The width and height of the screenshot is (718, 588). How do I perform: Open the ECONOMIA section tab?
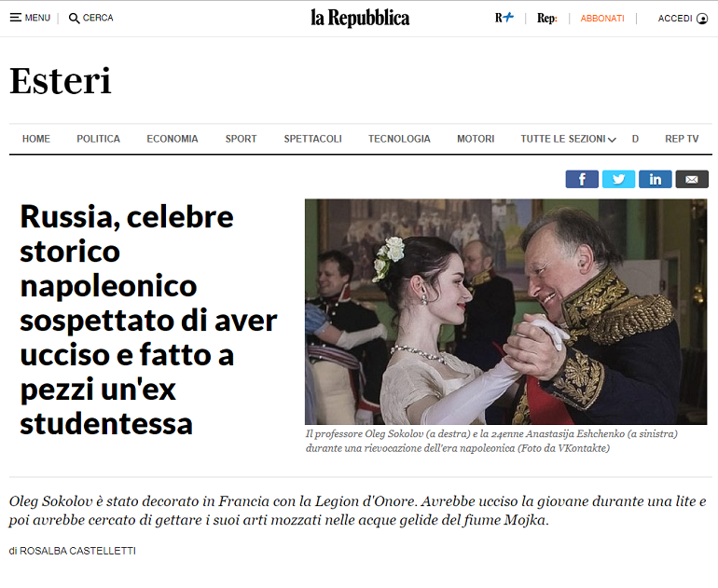(173, 139)
